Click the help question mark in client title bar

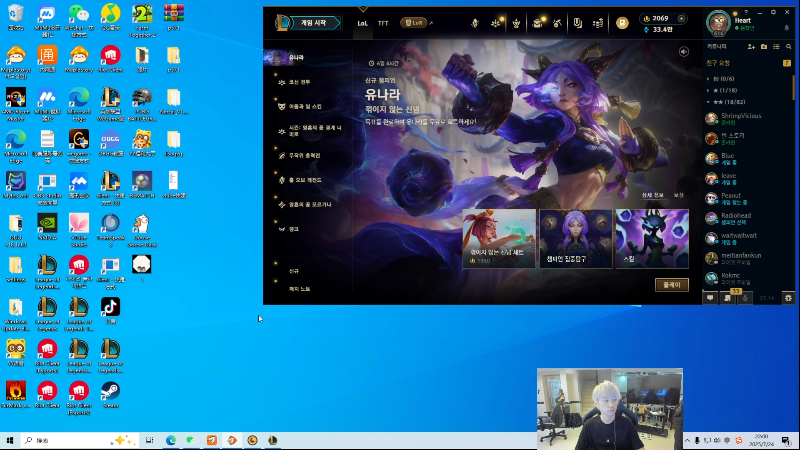click(x=746, y=12)
